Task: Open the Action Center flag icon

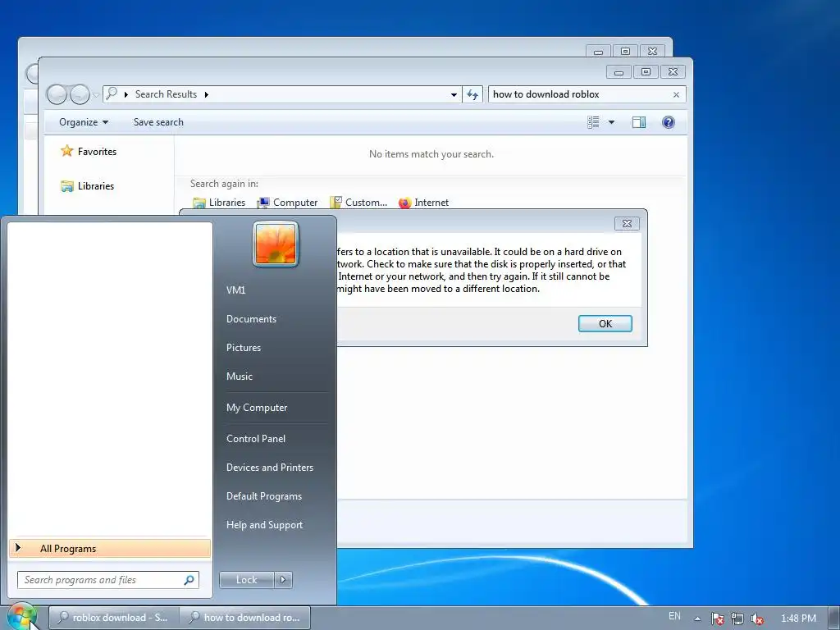Action: coord(717,619)
